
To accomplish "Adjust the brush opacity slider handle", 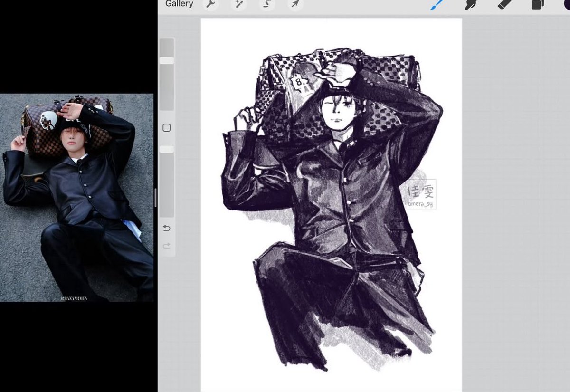I will 167,149.
